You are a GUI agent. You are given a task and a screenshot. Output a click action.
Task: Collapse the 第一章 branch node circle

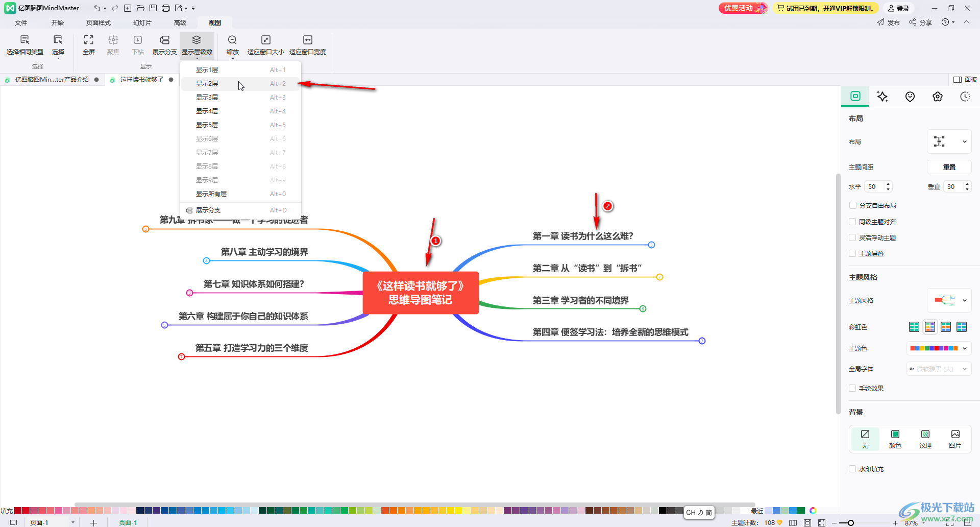(651, 245)
